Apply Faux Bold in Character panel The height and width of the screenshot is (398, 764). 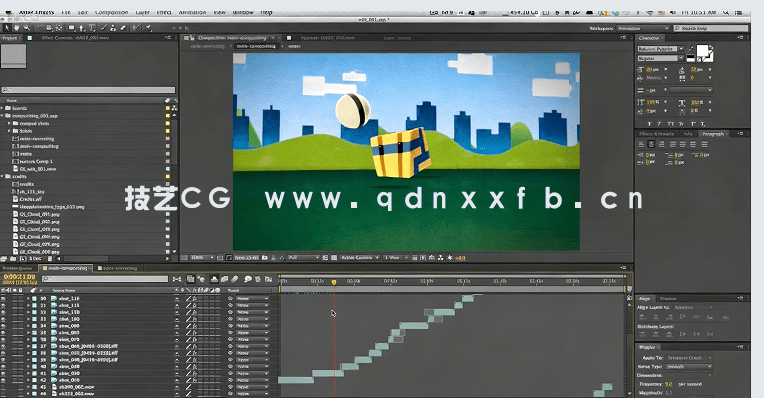click(649, 124)
